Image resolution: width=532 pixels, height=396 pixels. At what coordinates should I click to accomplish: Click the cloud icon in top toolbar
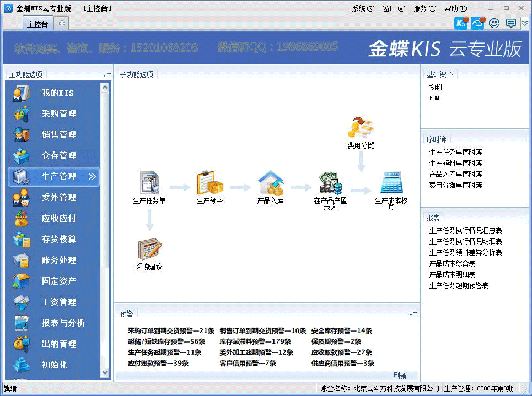(477, 23)
